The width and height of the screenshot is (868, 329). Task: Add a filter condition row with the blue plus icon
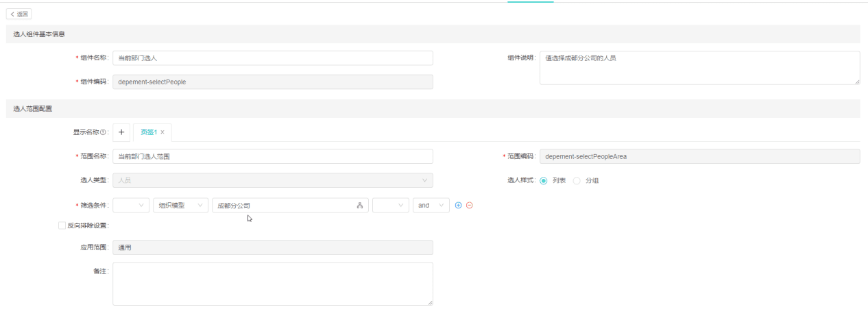click(x=459, y=205)
